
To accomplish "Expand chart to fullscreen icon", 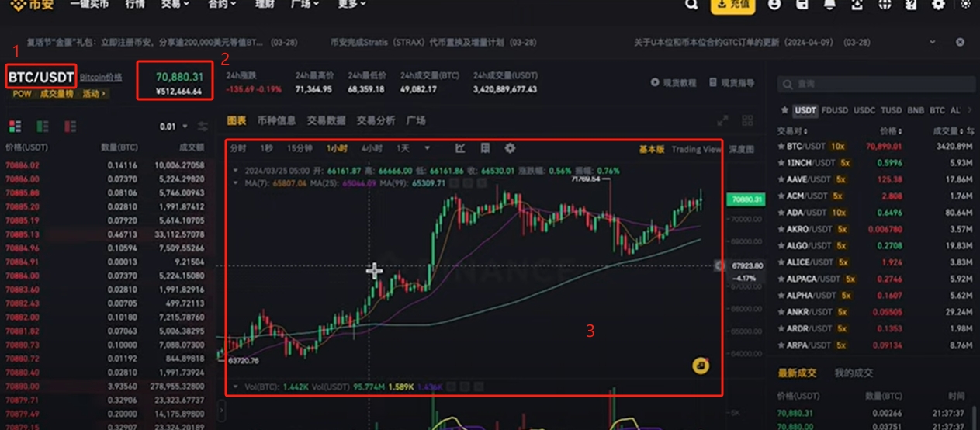I will [x=722, y=120].
